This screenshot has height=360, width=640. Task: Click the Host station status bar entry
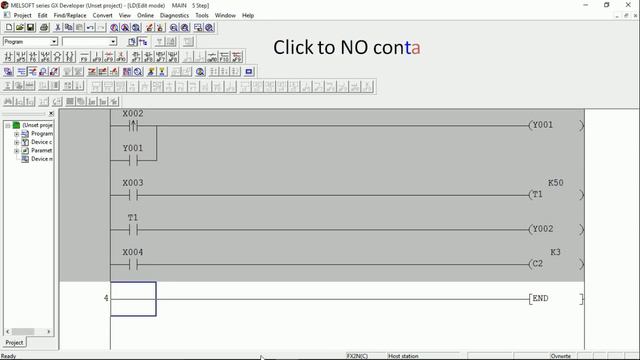403,356
